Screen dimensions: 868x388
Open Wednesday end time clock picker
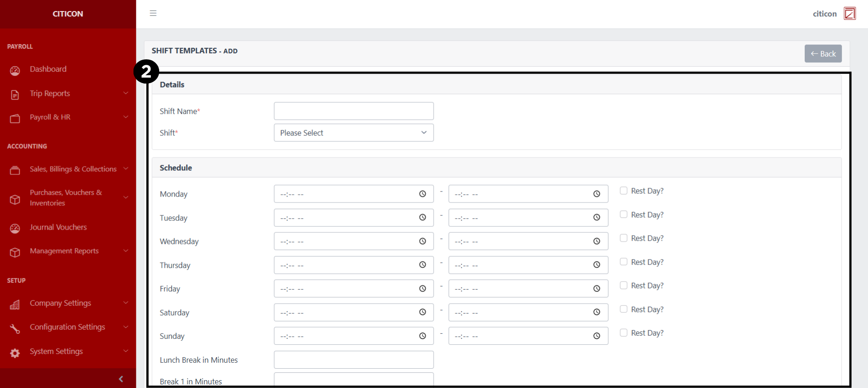596,241
